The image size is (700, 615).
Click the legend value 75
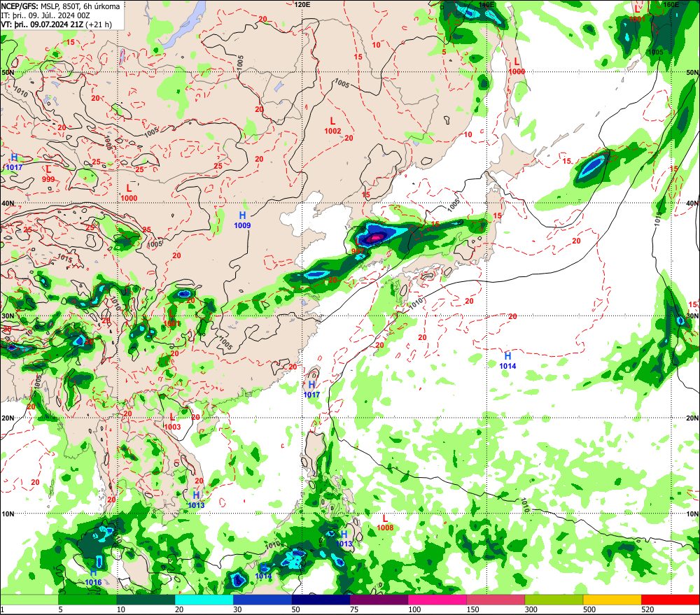click(x=354, y=609)
